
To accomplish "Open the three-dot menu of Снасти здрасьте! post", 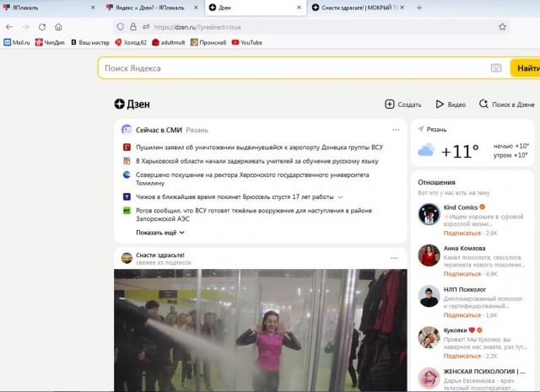I will pyautogui.click(x=394, y=258).
